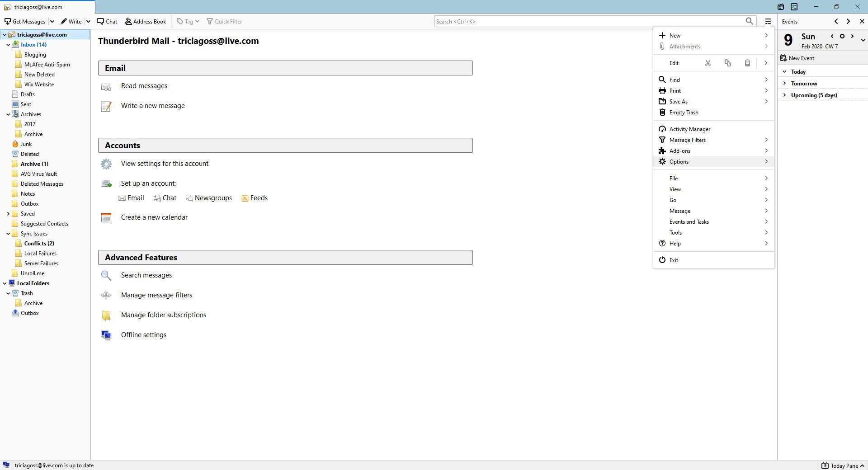This screenshot has height=470, width=868.
Task: Open the Events and Tasks submenu
Action: [x=714, y=221]
